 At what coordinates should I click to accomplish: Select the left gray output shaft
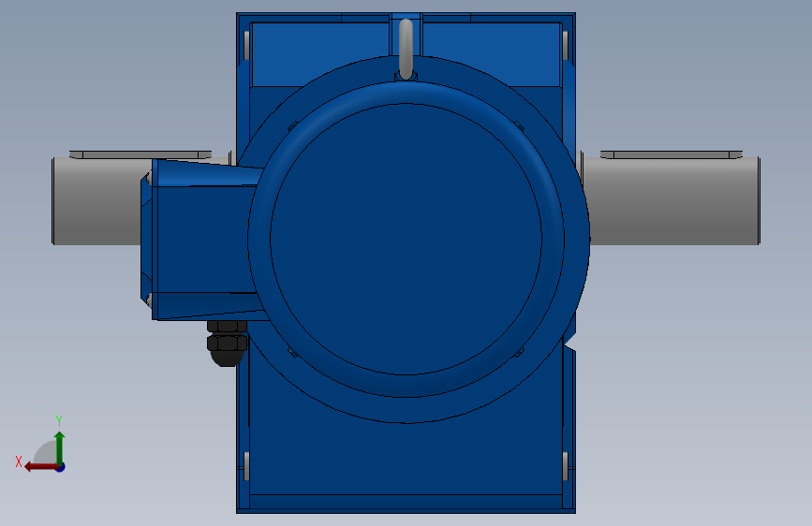[x=96, y=201]
